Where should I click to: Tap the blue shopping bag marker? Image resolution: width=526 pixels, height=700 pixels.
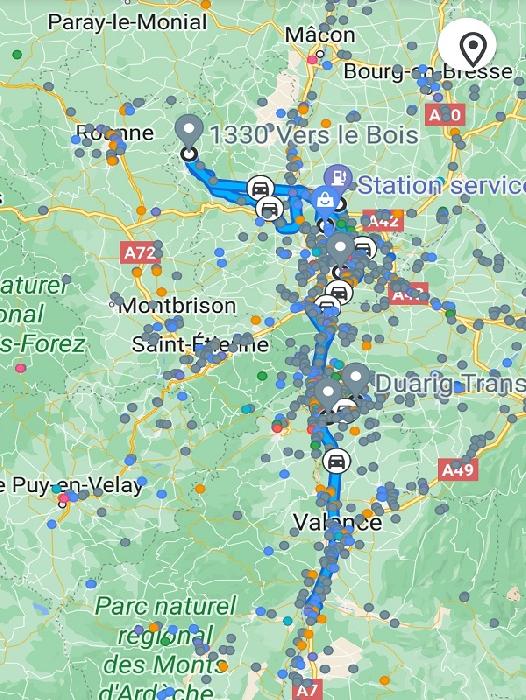[x=325, y=200]
